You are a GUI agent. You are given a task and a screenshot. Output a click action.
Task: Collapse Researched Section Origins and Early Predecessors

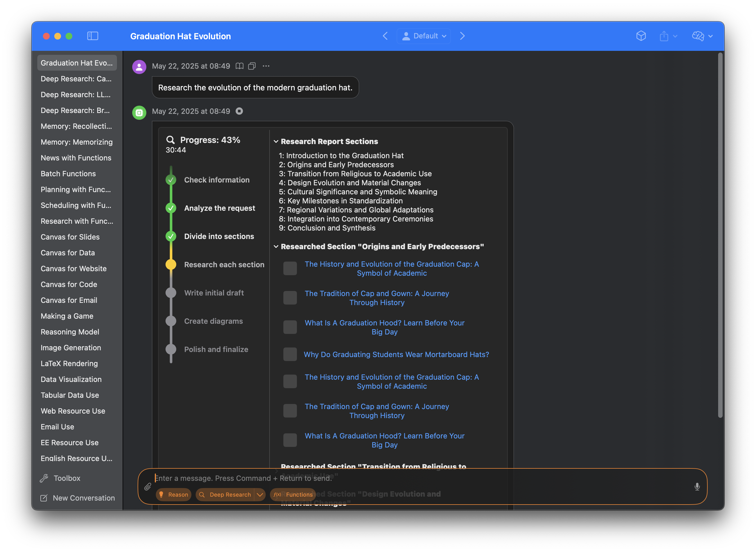pos(276,247)
